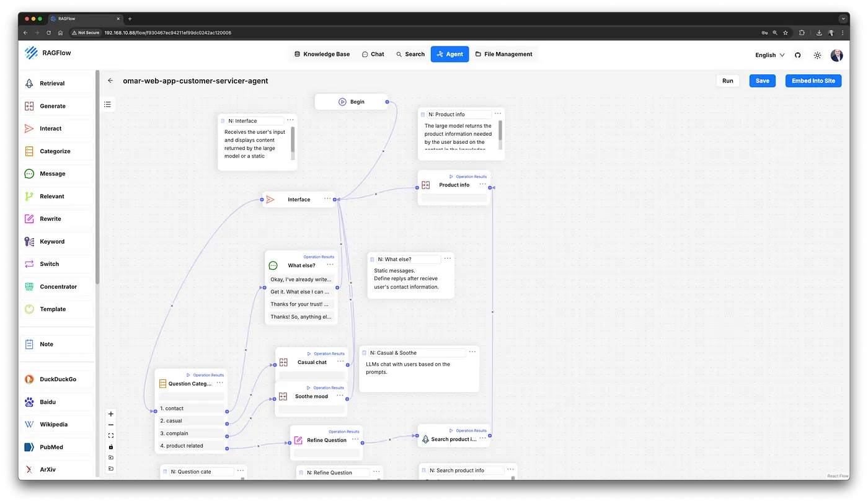Click the Rewrite component icon

29,219
